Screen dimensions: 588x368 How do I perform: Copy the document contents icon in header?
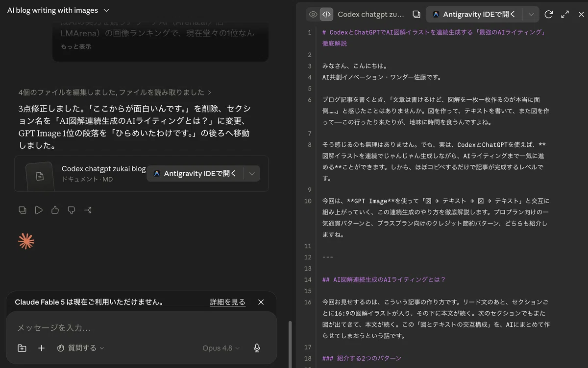point(416,14)
